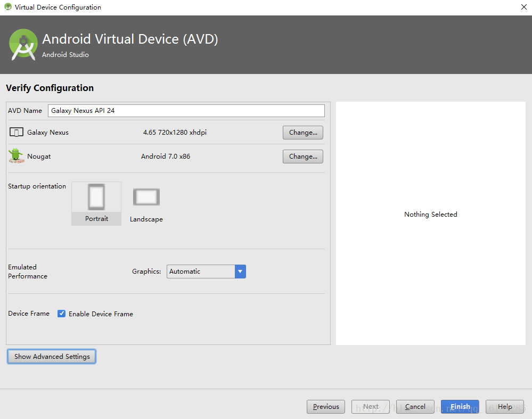Click the Galaxy Nexus device icon
532x419 pixels.
coord(17,133)
